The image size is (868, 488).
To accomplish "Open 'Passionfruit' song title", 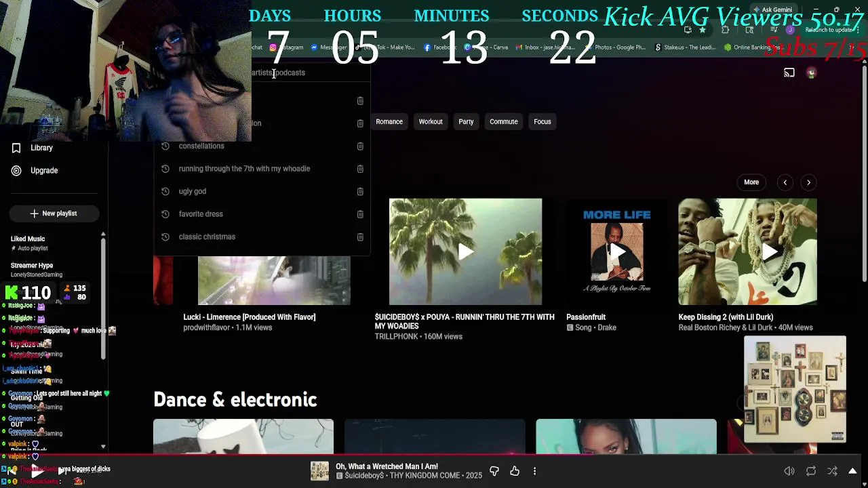I will tap(586, 317).
